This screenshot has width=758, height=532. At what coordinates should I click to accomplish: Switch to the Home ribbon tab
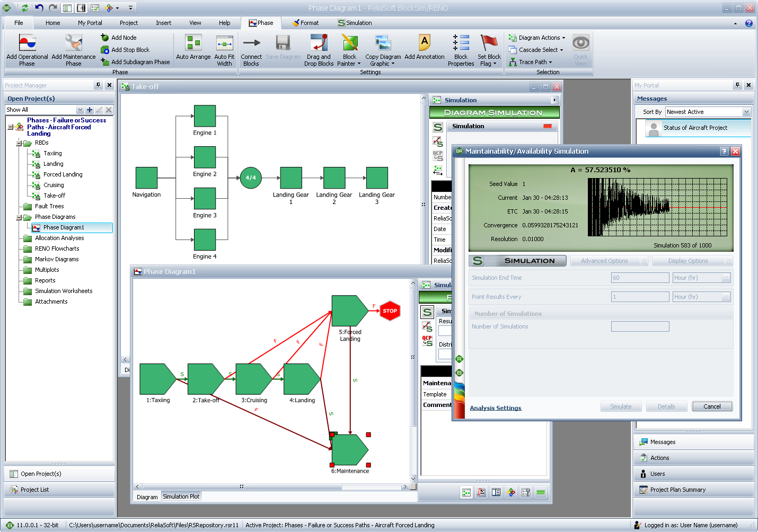coord(52,23)
